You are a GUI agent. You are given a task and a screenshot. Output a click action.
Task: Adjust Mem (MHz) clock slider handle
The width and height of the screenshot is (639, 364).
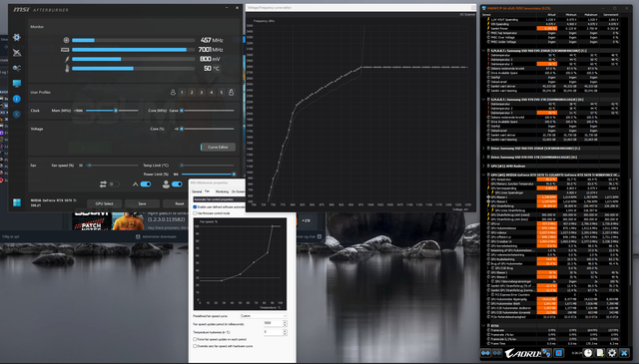point(116,111)
